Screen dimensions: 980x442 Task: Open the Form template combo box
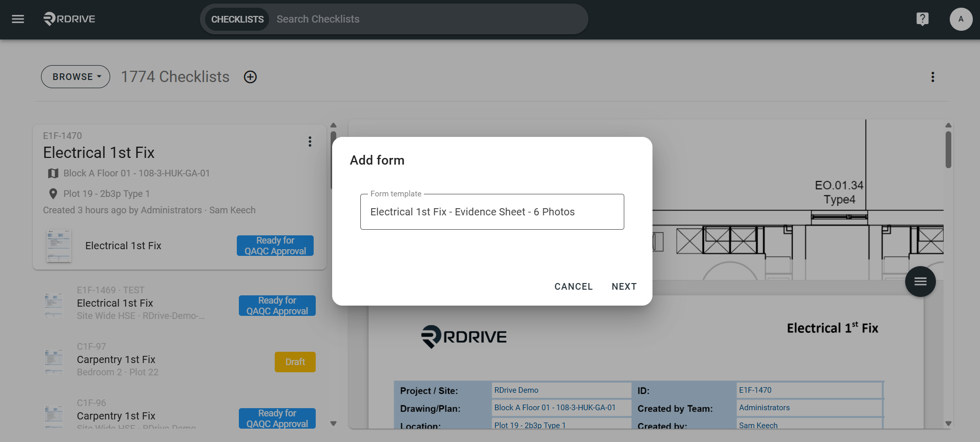pyautogui.click(x=492, y=212)
